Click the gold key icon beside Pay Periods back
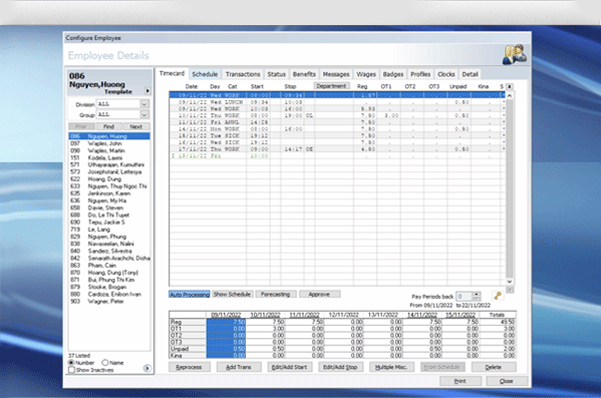 (x=498, y=296)
